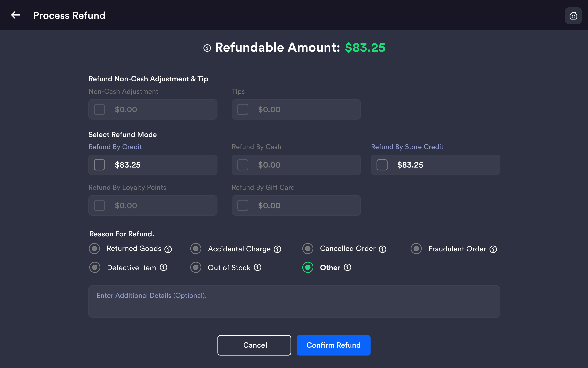This screenshot has height=368, width=588.
Task: Click the Refund By Cash $0.00 amount
Action: click(269, 165)
